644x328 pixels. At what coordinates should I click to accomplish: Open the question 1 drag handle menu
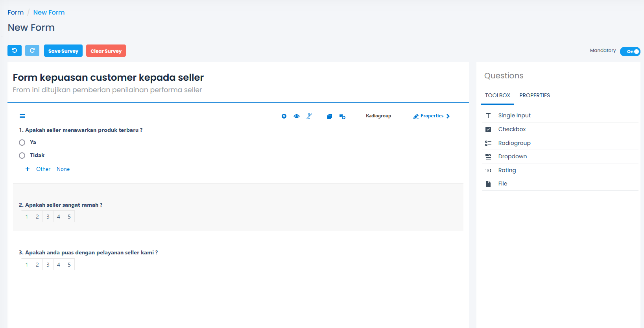click(x=22, y=116)
